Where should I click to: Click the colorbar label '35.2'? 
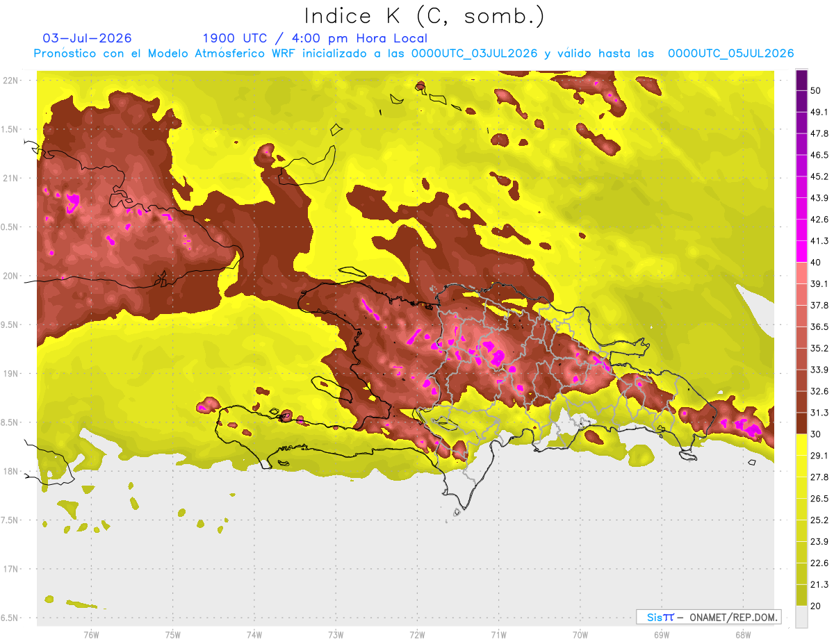click(x=819, y=348)
